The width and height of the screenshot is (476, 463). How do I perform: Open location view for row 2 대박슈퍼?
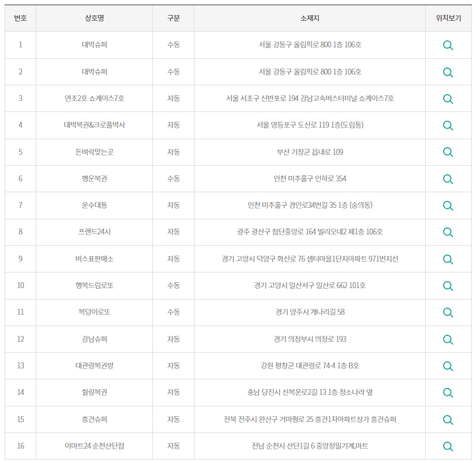[448, 72]
